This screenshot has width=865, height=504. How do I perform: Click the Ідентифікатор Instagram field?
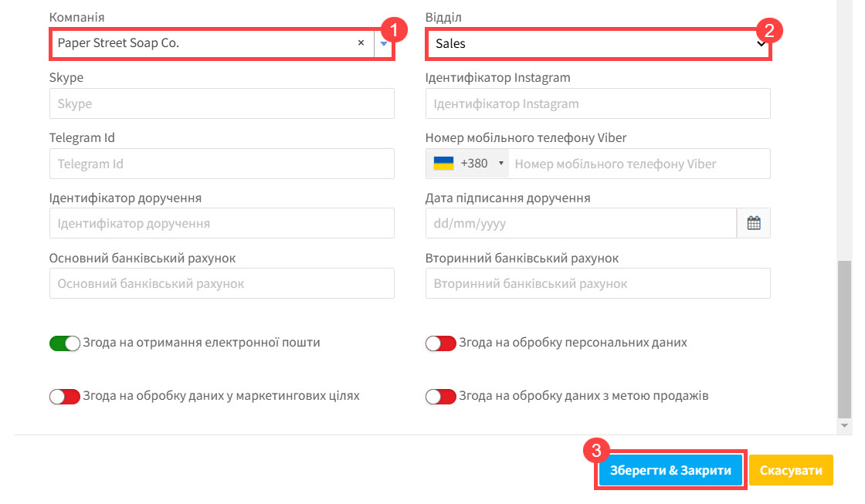click(x=598, y=103)
